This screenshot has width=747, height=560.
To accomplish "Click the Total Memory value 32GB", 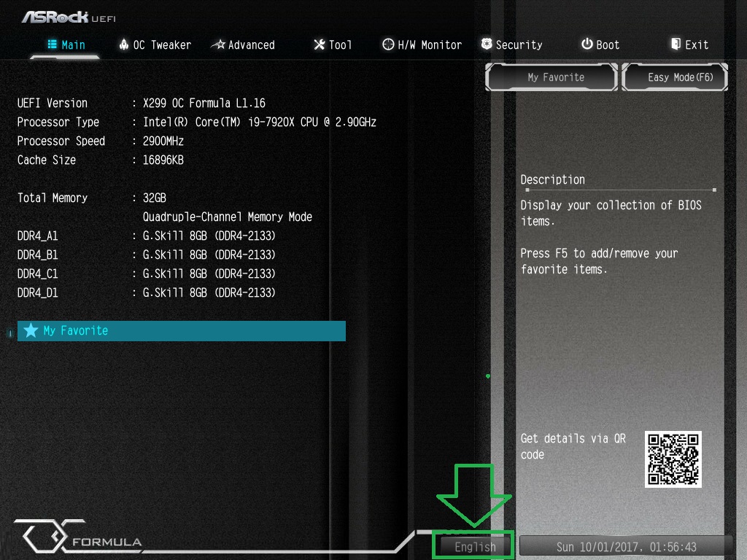I will (x=155, y=198).
